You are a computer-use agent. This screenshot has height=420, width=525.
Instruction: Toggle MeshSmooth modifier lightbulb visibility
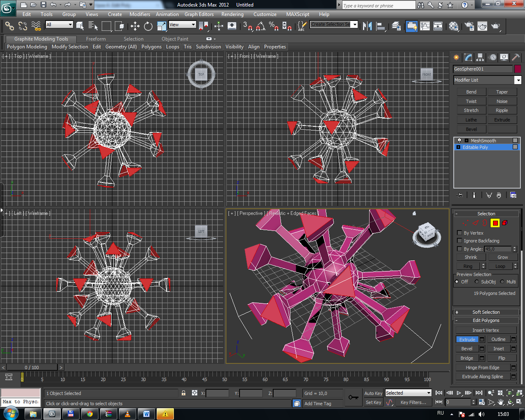point(459,141)
